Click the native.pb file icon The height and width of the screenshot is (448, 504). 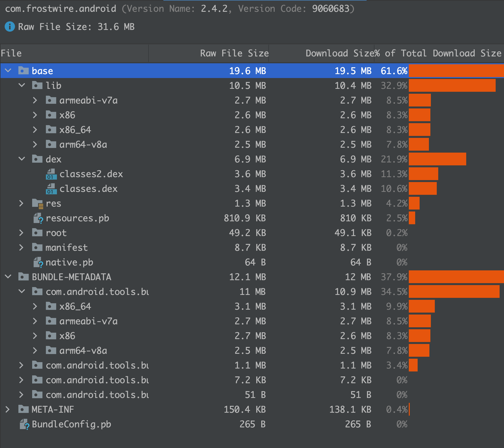38,262
